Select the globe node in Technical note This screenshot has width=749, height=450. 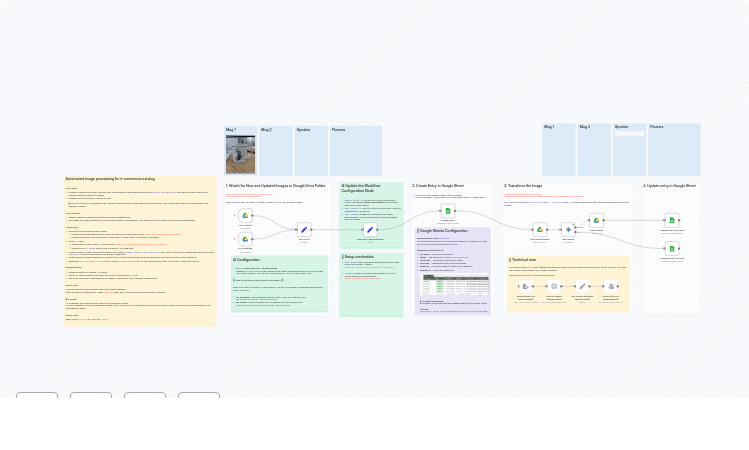[x=553, y=286]
